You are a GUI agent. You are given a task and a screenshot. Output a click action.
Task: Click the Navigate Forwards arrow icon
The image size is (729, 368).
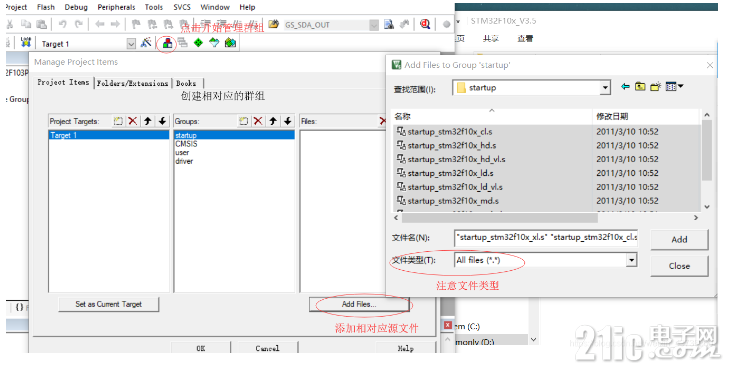115,24
